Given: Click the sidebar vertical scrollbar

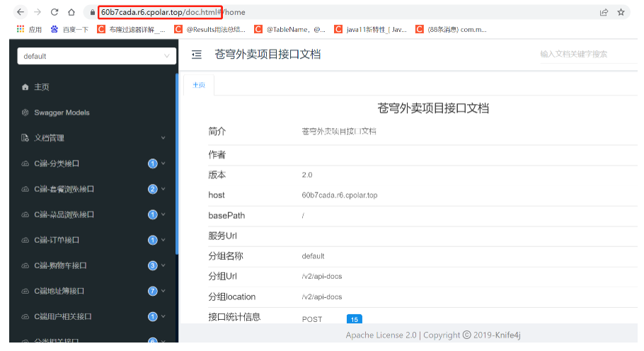Looking at the screenshot, I should point(177,164).
